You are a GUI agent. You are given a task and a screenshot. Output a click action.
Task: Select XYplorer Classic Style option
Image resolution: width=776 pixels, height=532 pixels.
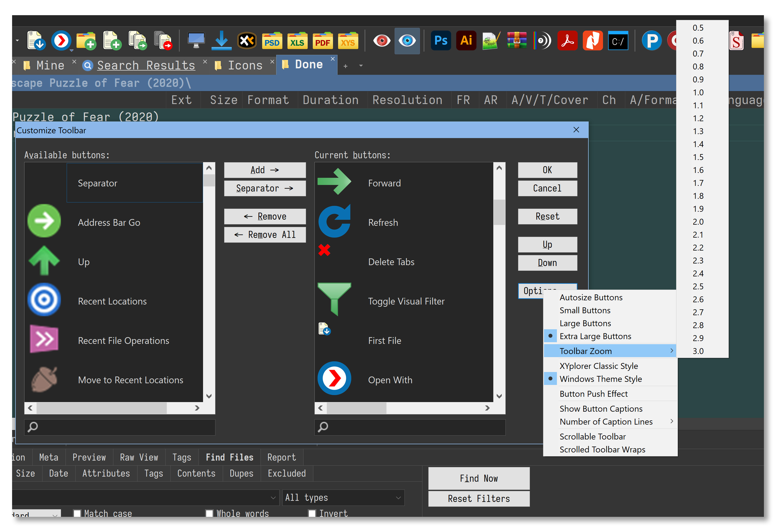598,366
